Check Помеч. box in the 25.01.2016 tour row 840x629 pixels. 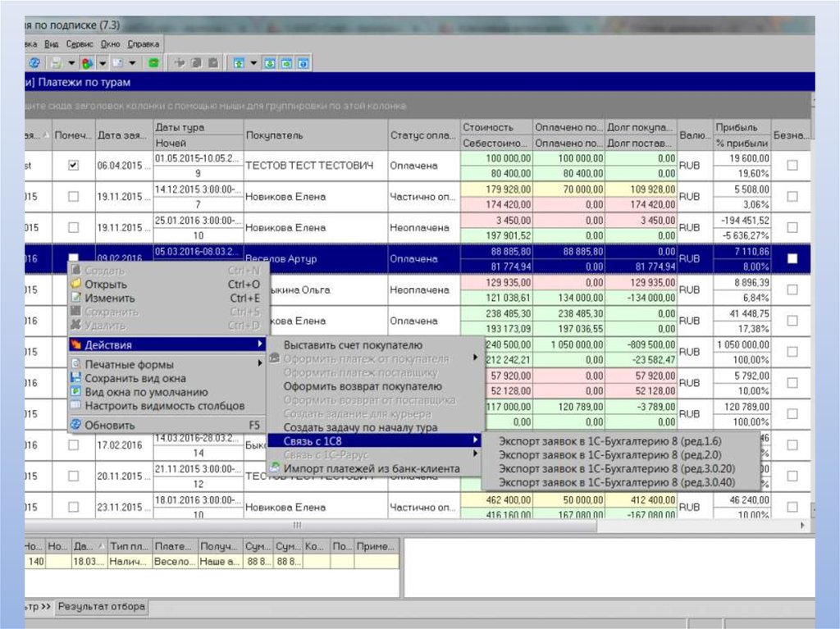click(x=73, y=228)
